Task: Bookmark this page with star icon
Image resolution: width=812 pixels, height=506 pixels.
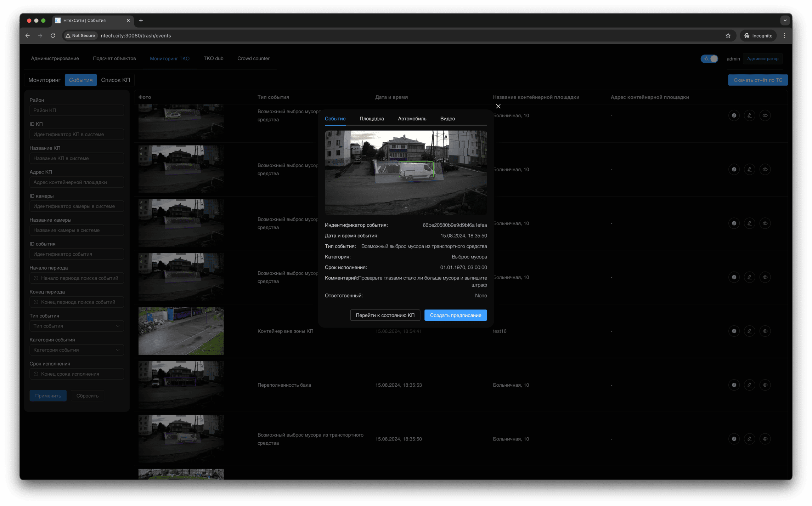Action: click(x=728, y=36)
